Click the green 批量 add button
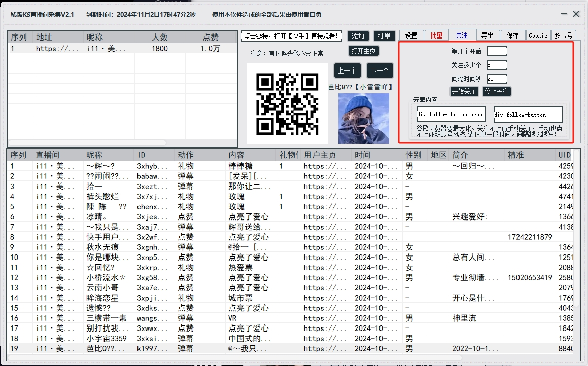The height and width of the screenshot is (366, 588). point(384,36)
